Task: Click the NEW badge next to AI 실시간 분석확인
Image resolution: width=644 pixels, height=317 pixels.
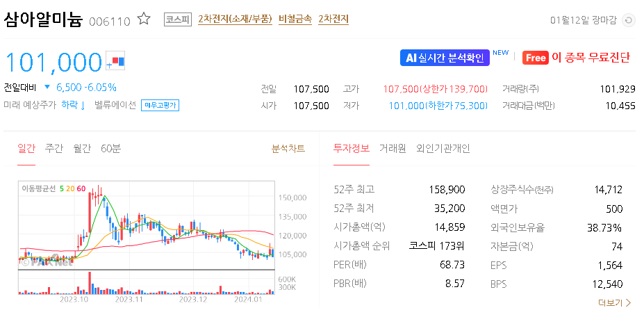Action: [500, 53]
